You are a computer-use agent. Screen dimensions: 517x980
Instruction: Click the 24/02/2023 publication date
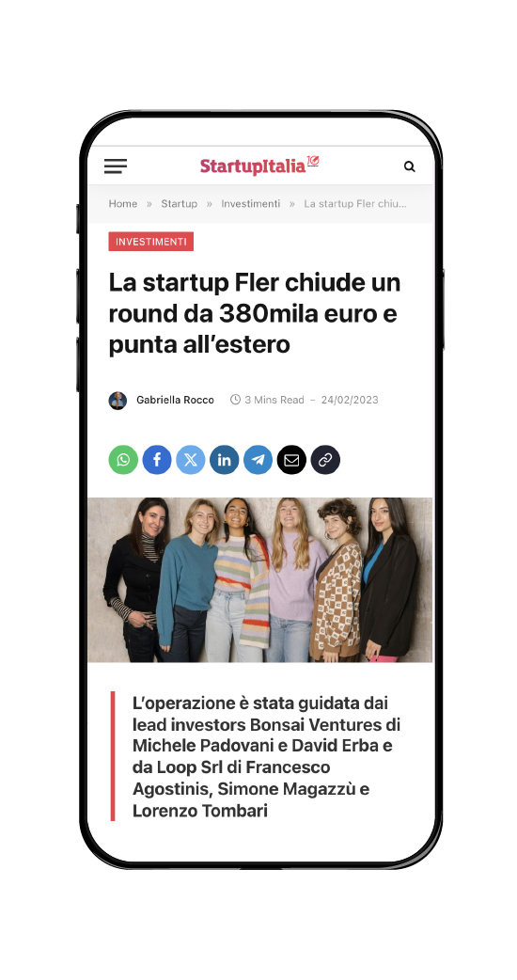tap(350, 400)
